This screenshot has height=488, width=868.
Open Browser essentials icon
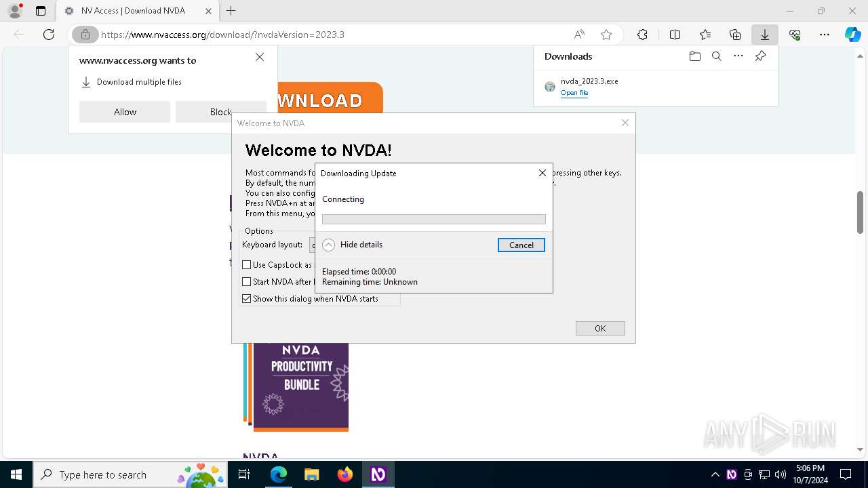tap(795, 35)
